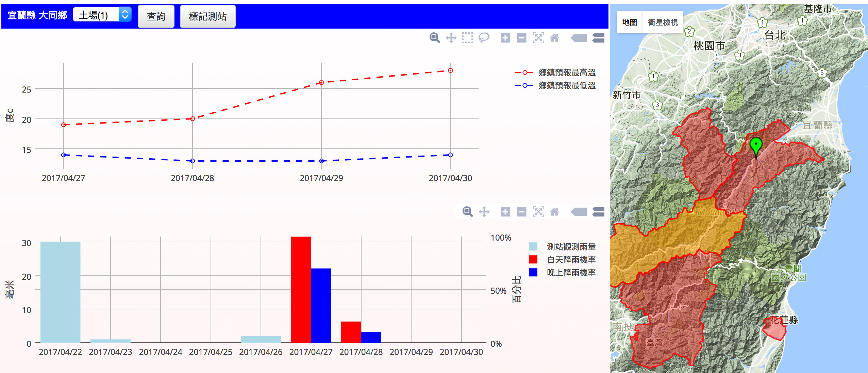Screen dimensions: 868x373
Task: Switch map to 地圖 view
Action: point(629,22)
